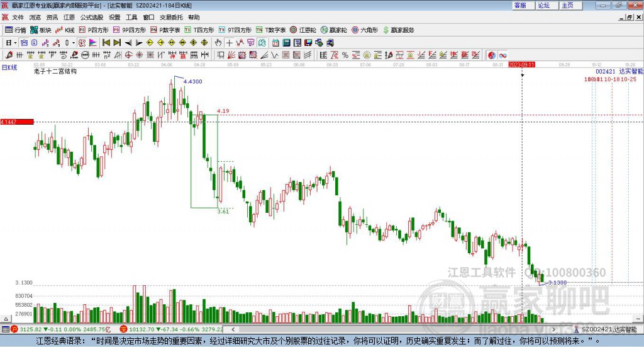Jump to last bar with skip-end icon

[x=117, y=43]
